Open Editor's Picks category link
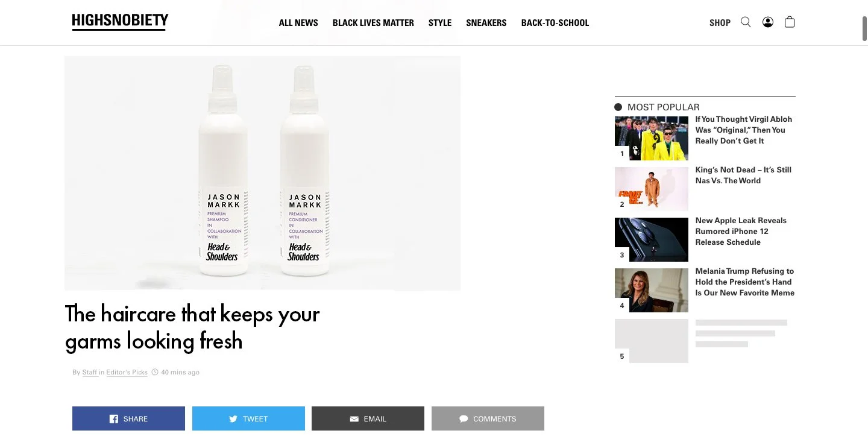The image size is (868, 445). 127,373
